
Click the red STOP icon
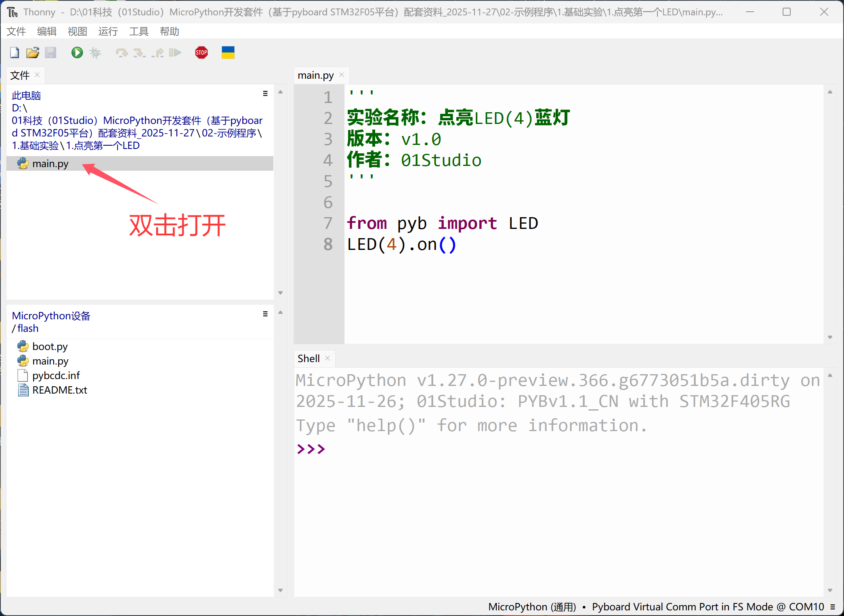201,52
